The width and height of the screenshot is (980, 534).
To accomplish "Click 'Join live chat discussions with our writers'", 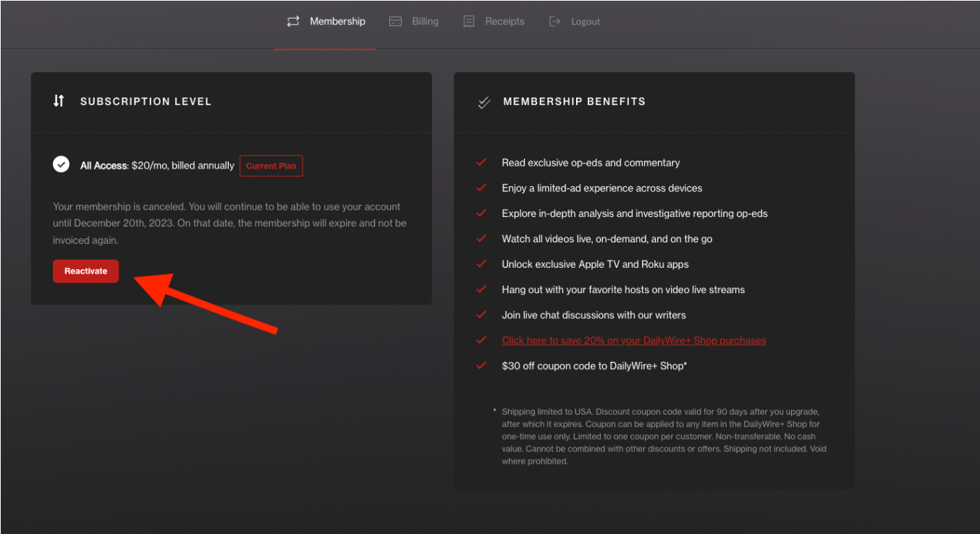I will (594, 315).
